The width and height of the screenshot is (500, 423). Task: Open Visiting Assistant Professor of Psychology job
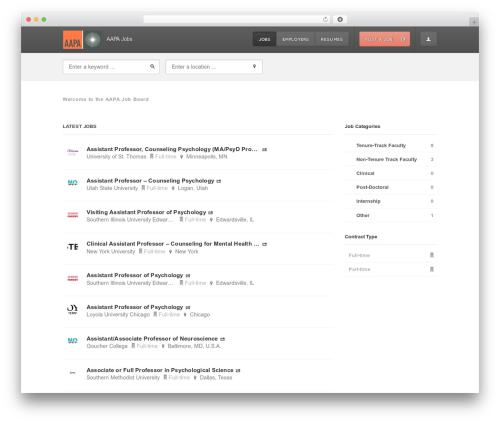point(146,212)
